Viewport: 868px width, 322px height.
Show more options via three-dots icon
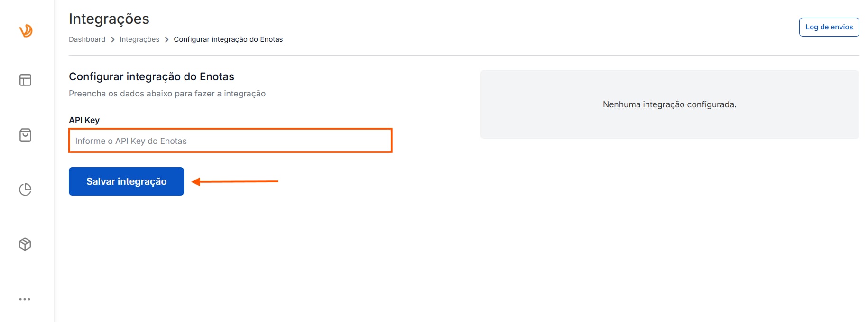tap(25, 299)
